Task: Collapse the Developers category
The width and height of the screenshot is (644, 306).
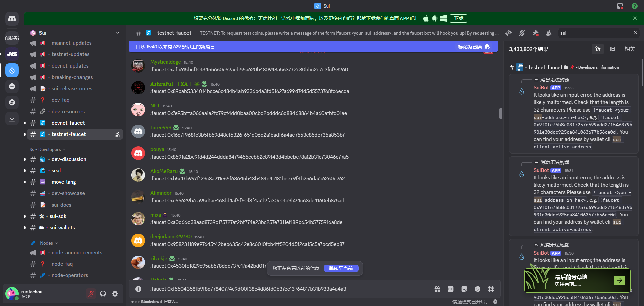Action: [x=48, y=149]
